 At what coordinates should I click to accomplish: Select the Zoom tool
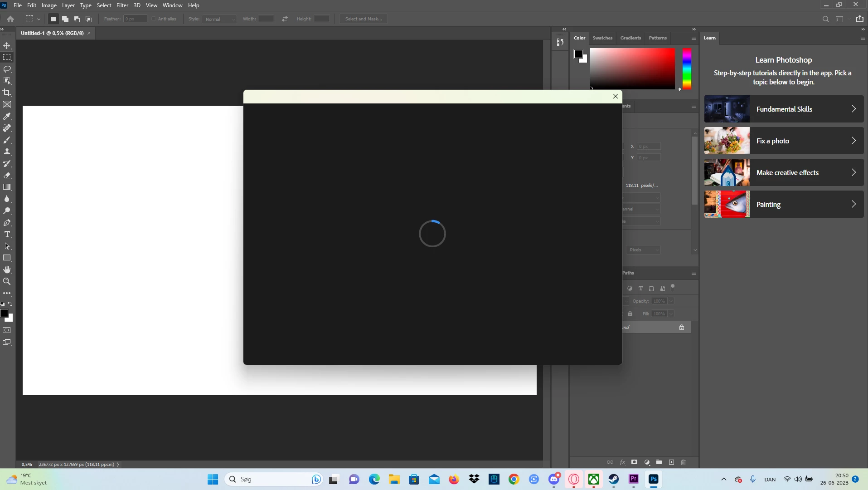[7, 282]
